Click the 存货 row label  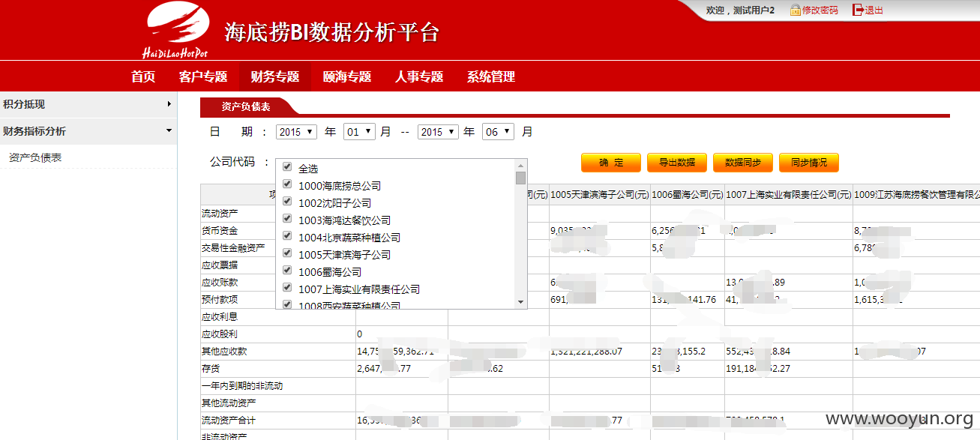[x=211, y=368]
